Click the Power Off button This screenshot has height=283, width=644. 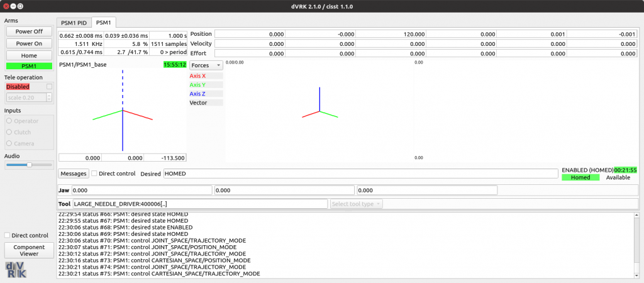[x=29, y=31]
